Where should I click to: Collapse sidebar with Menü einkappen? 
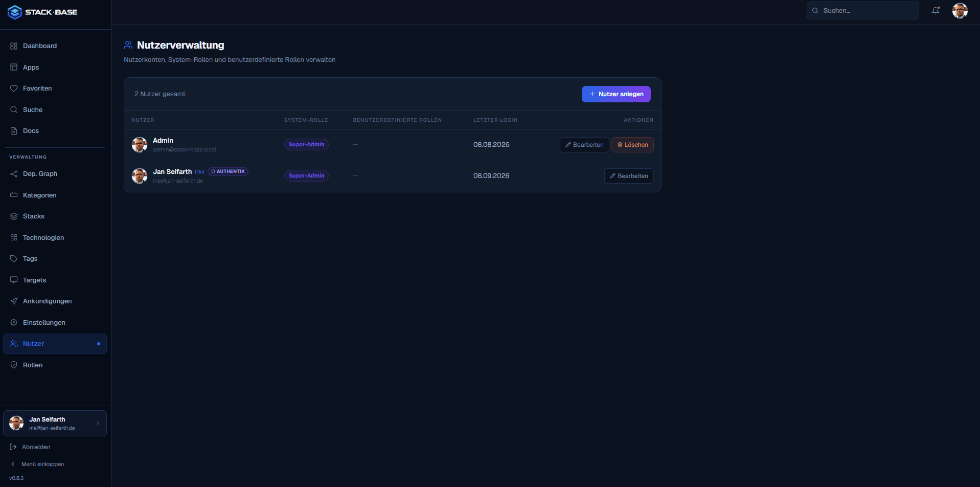coord(37,464)
